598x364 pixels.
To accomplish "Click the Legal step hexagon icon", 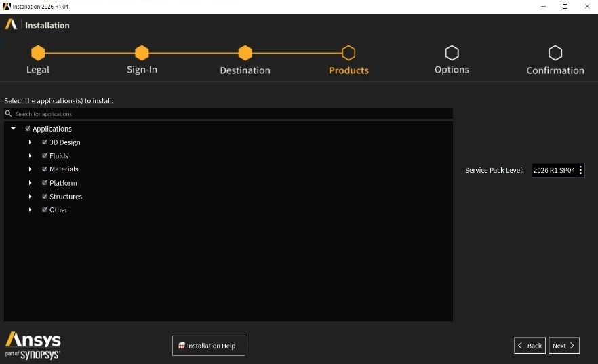I will pos(38,53).
